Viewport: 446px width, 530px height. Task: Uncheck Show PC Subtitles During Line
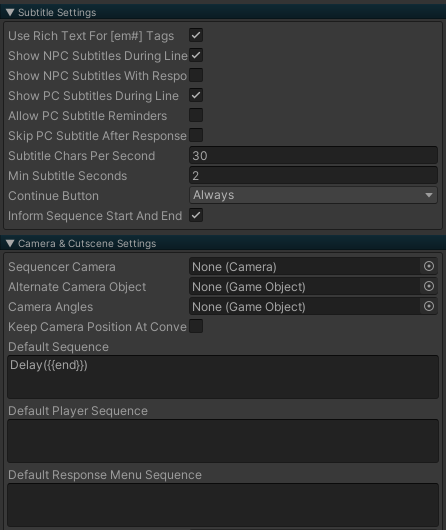coord(196,95)
